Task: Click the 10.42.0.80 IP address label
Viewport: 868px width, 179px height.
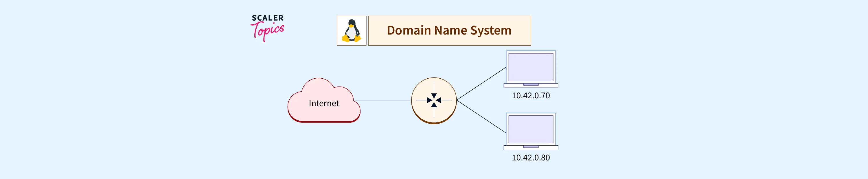Action: coord(531,158)
